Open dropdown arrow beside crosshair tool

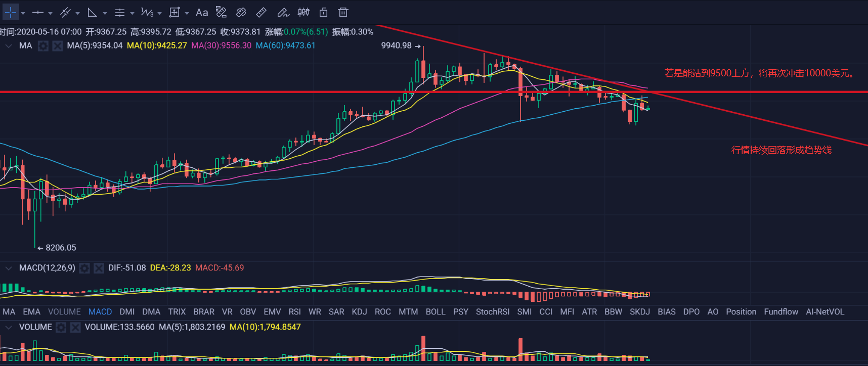23,13
